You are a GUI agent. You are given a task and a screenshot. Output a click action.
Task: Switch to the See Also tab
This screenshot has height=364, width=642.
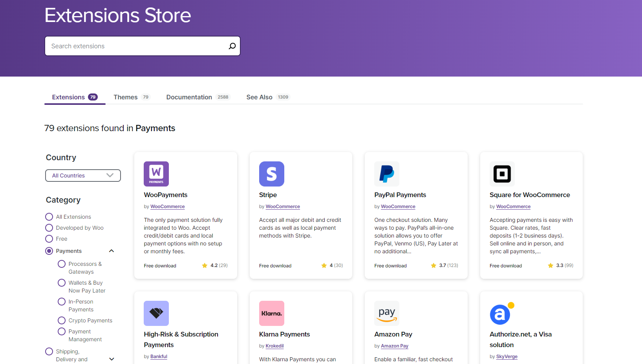[268, 97]
